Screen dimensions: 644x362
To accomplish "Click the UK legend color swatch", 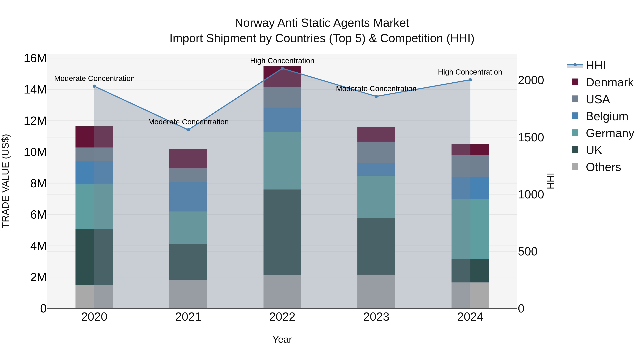I will [575, 149].
